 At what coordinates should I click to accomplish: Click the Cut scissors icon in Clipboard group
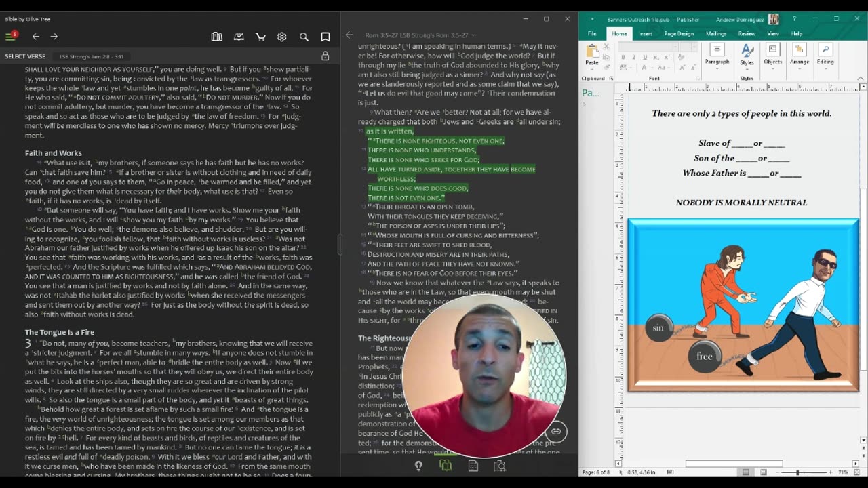(606, 47)
